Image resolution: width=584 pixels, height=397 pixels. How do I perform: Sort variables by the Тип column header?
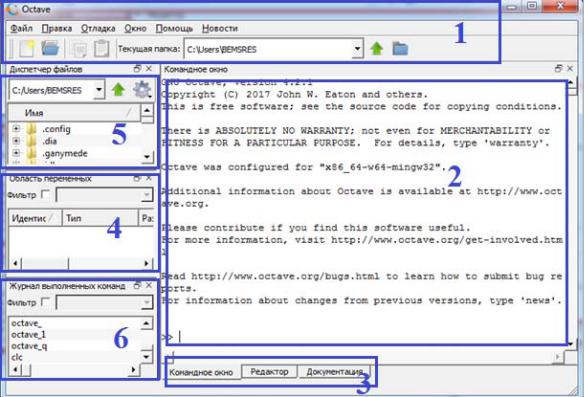point(100,218)
